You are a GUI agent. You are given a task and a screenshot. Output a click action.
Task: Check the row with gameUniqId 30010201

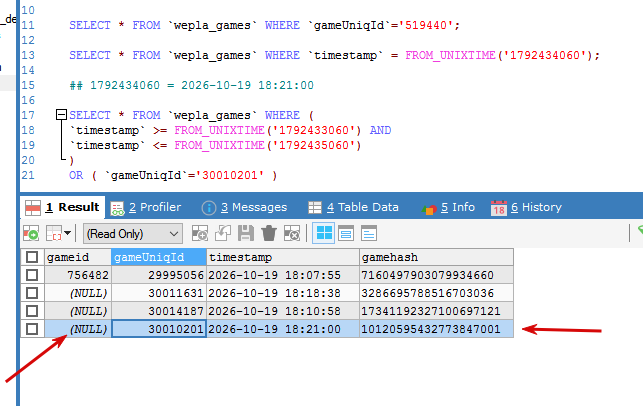(32, 329)
